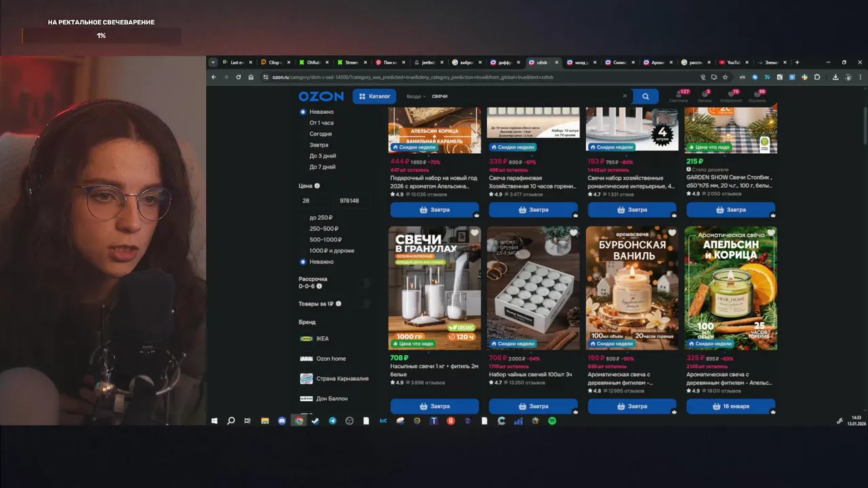This screenshot has height=488, width=868.
Task: Select delivery option До 7 дней
Action: 323,167
